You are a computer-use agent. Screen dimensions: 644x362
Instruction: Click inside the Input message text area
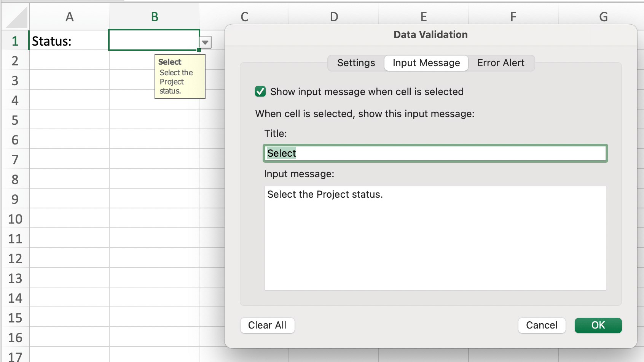435,238
